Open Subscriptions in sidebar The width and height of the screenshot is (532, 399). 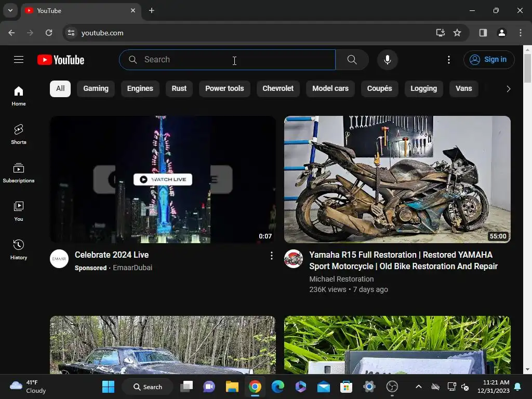(x=19, y=172)
